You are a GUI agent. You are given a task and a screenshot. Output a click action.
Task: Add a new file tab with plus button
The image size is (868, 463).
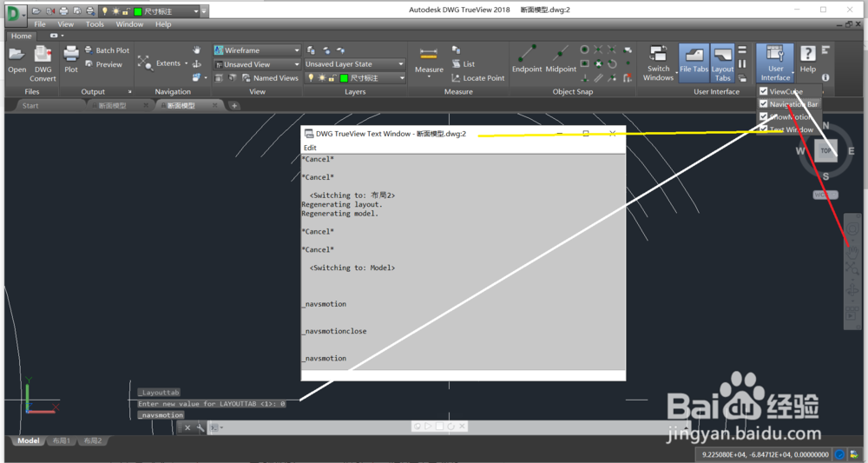pyautogui.click(x=234, y=106)
